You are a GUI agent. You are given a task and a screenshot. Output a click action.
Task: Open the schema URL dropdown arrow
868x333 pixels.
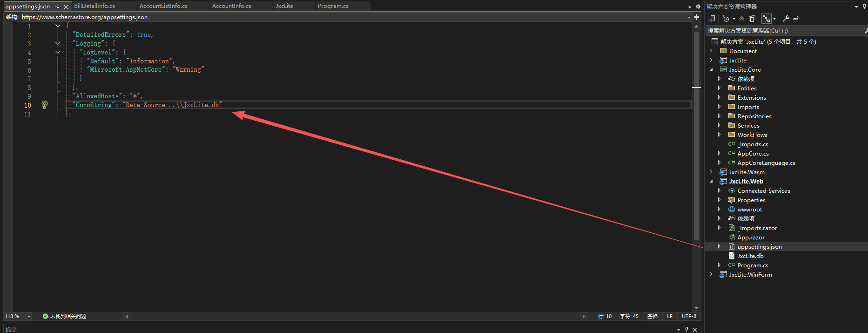[x=689, y=17]
